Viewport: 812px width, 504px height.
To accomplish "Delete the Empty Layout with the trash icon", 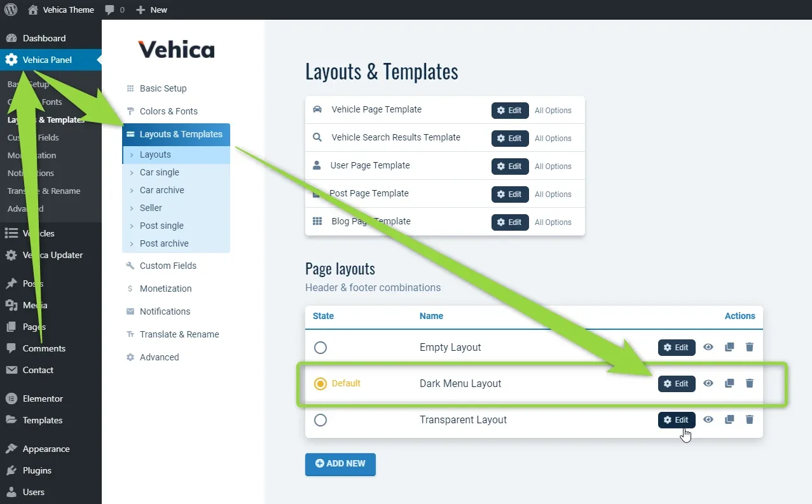I will point(750,347).
